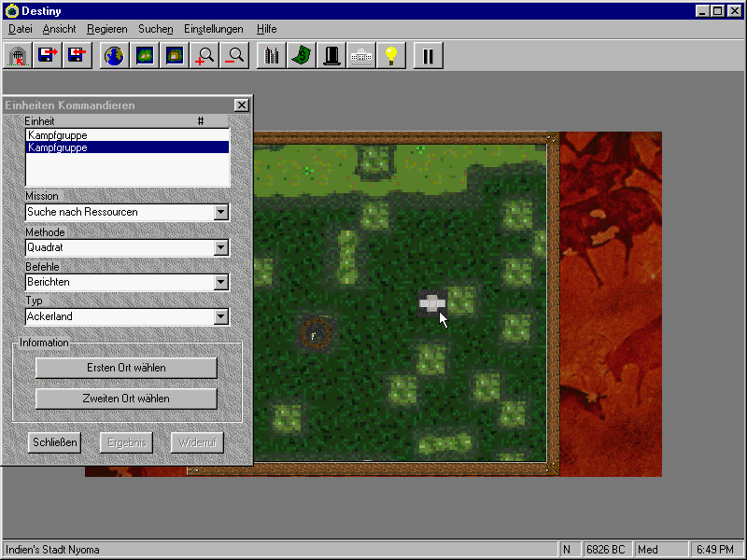Close the Einheiten Kommandieren panel
747x560 pixels.
(242, 105)
